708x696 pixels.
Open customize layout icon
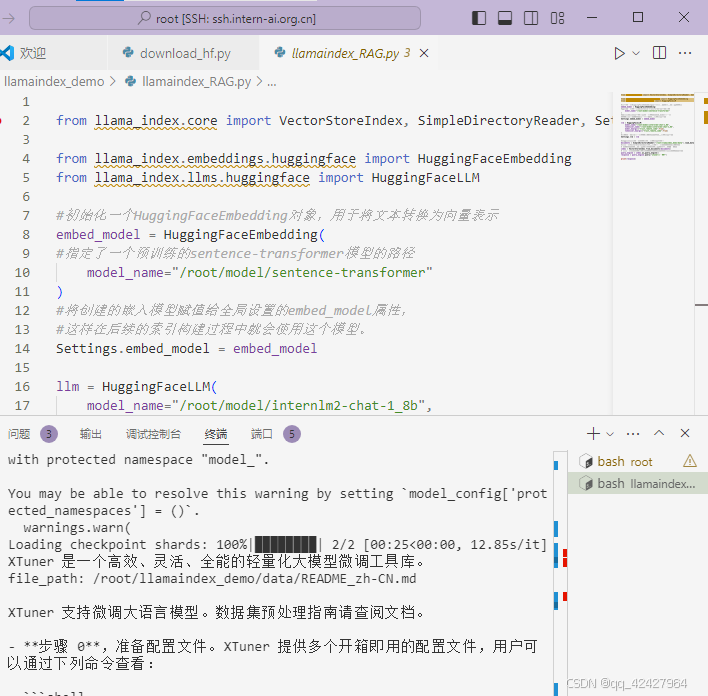click(x=557, y=18)
